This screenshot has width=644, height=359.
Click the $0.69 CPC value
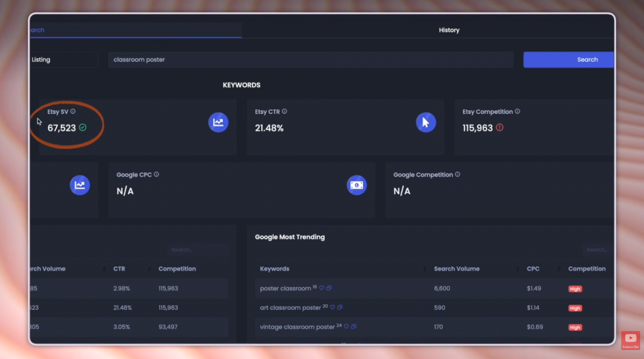tap(535, 327)
